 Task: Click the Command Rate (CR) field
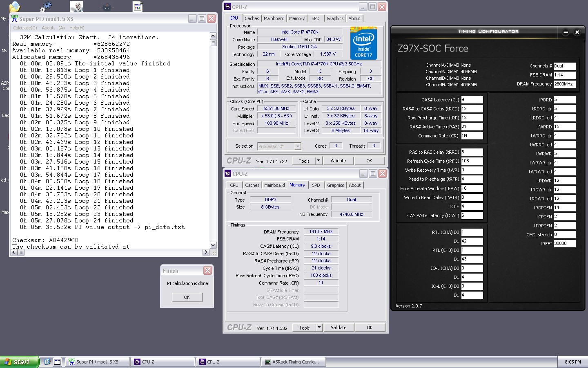coord(472,136)
